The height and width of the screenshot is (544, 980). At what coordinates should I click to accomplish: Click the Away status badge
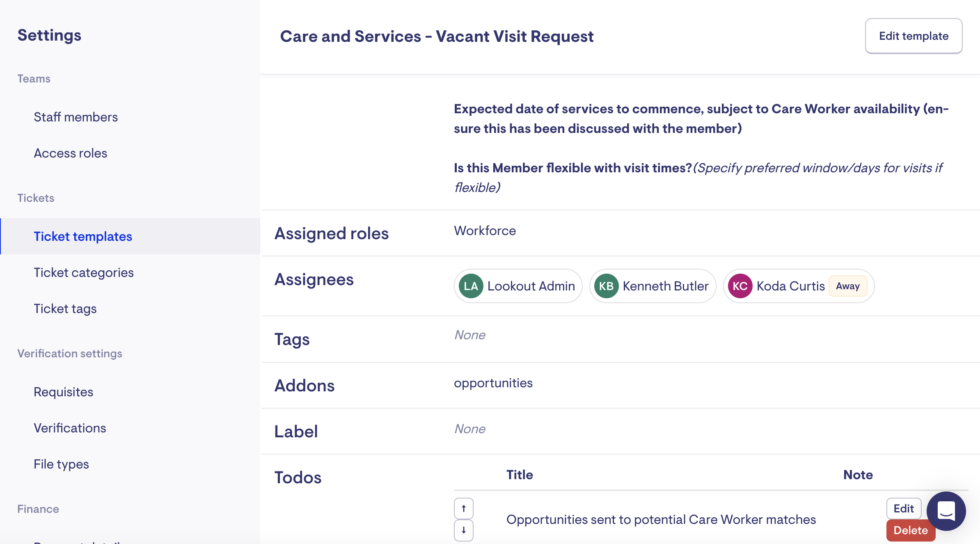click(848, 286)
